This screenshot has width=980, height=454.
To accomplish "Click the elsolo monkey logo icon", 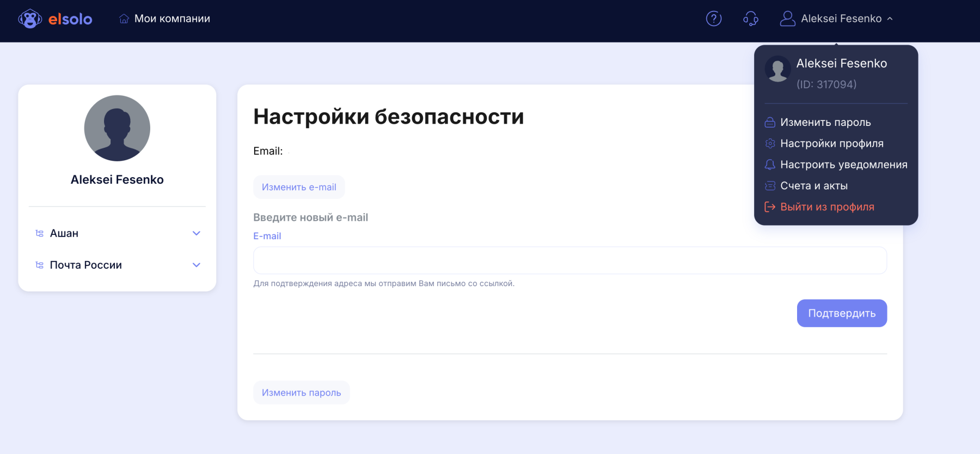I will [x=30, y=19].
